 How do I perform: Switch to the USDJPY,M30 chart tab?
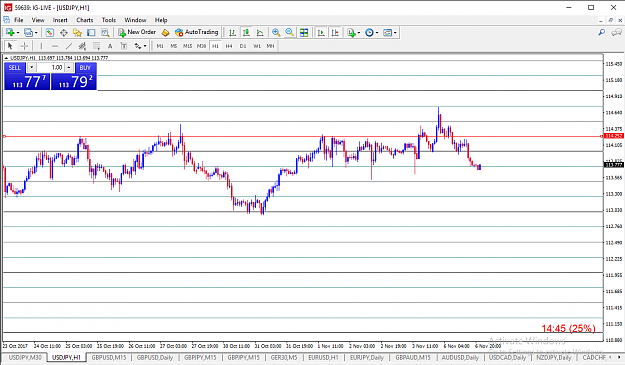coord(25,357)
